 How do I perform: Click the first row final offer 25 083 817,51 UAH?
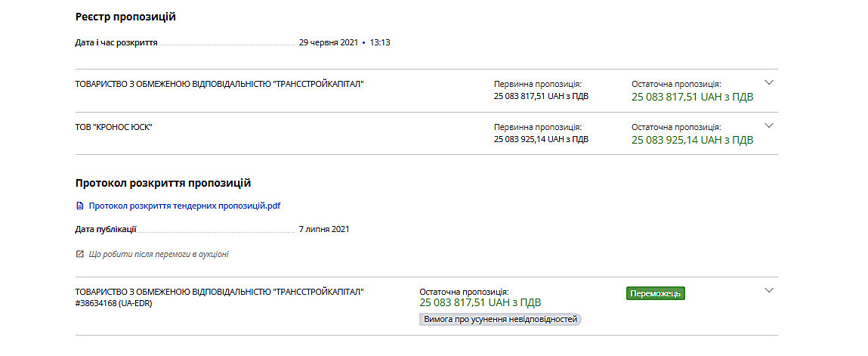(693, 97)
